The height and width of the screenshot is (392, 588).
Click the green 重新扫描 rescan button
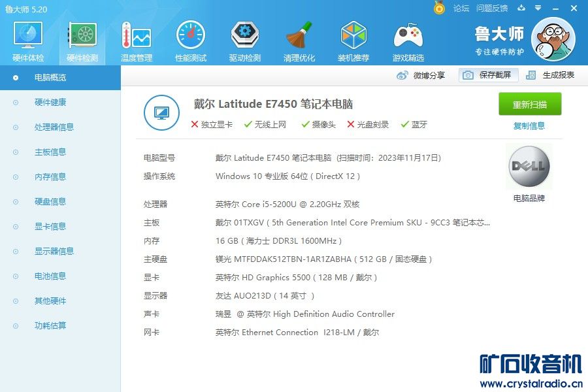pos(530,104)
